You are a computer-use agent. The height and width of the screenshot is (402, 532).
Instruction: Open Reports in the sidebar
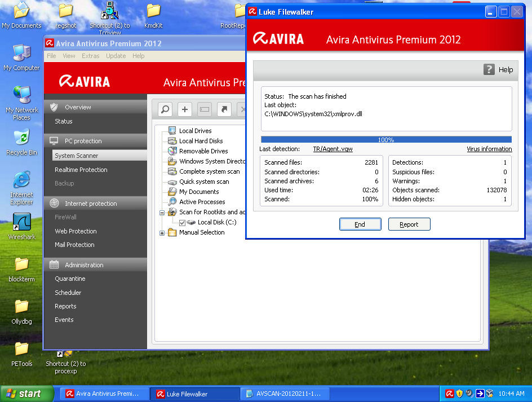click(65, 306)
